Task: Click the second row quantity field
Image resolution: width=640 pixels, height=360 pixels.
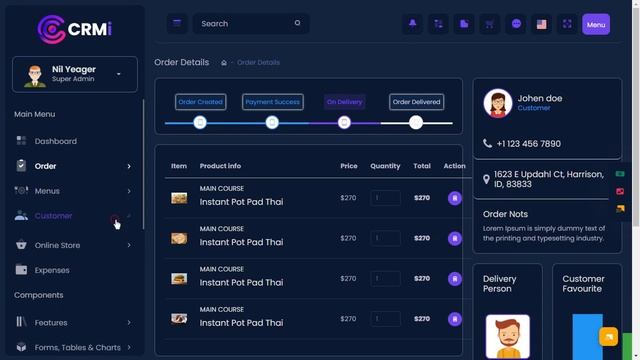Action: click(385, 238)
